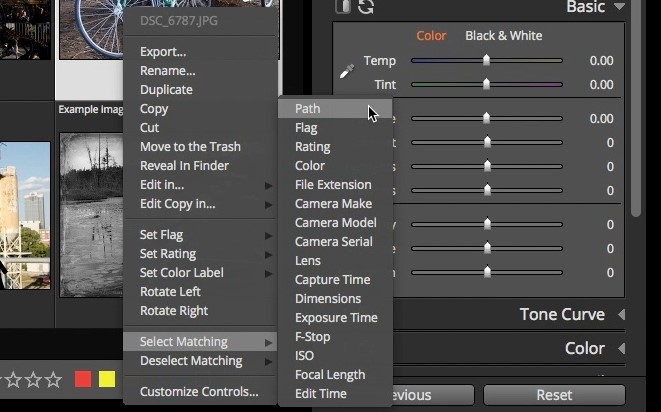This screenshot has height=412, width=661.
Task: Click the last star in rating bar
Action: click(x=53, y=380)
